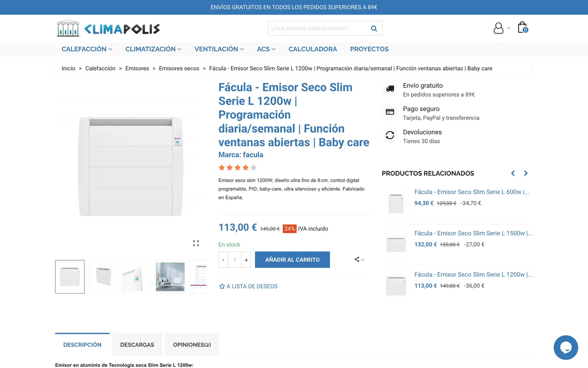Open the Proyectos page
The image size is (588, 368).
coord(370,49)
